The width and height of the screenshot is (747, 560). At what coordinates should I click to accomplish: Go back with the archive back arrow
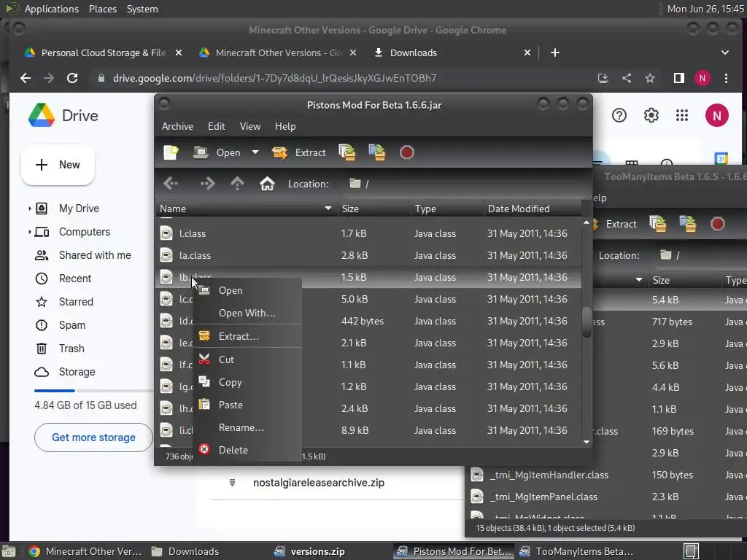pyautogui.click(x=171, y=183)
